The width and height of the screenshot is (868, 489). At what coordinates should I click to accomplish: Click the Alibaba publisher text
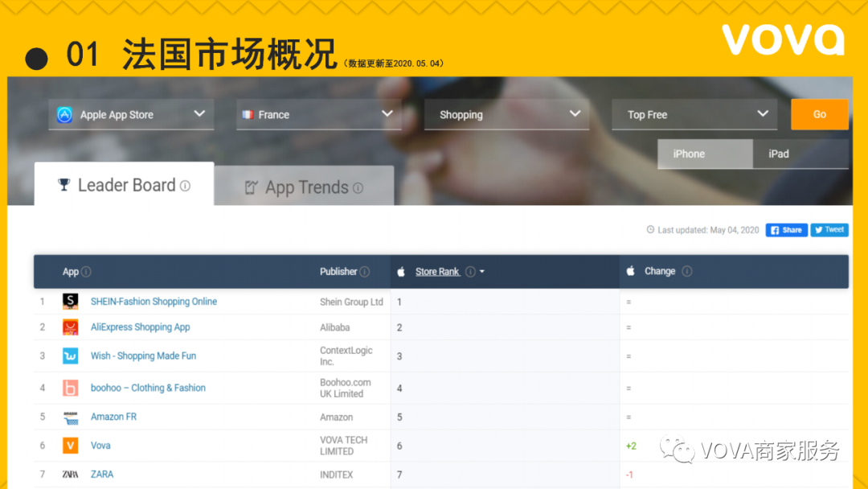click(335, 327)
